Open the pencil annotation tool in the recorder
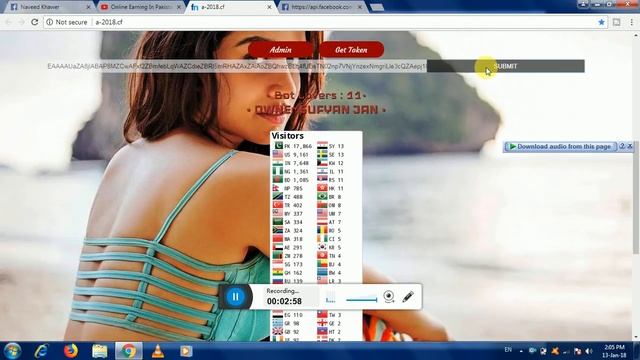Screen dimensions: 640x360 [408, 297]
